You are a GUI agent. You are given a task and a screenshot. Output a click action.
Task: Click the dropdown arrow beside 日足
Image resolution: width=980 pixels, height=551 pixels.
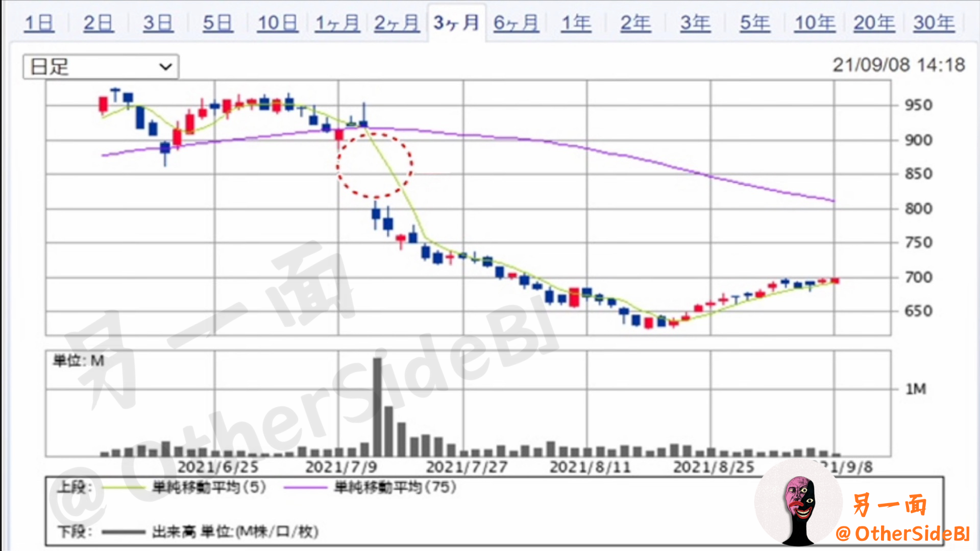[165, 67]
